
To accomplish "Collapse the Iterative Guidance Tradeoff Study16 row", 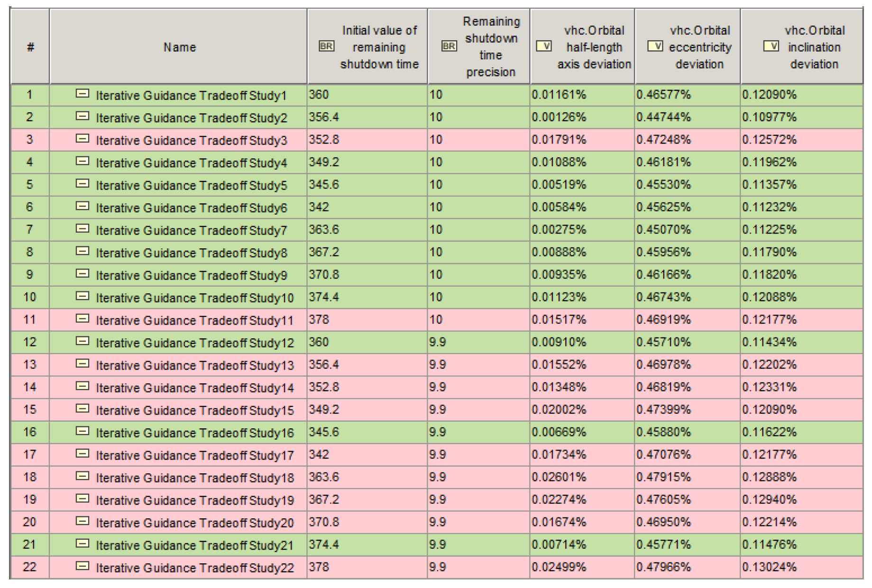I will click(x=83, y=432).
